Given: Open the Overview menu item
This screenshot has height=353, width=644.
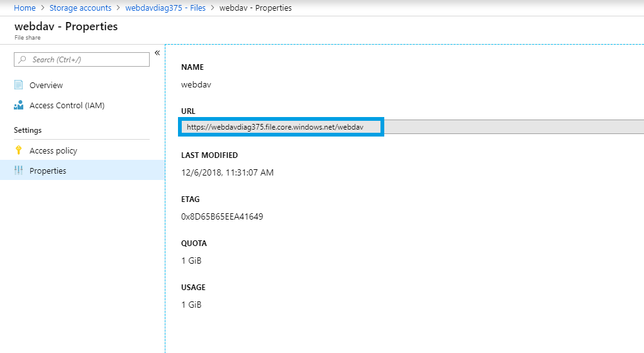Looking at the screenshot, I should pos(46,85).
